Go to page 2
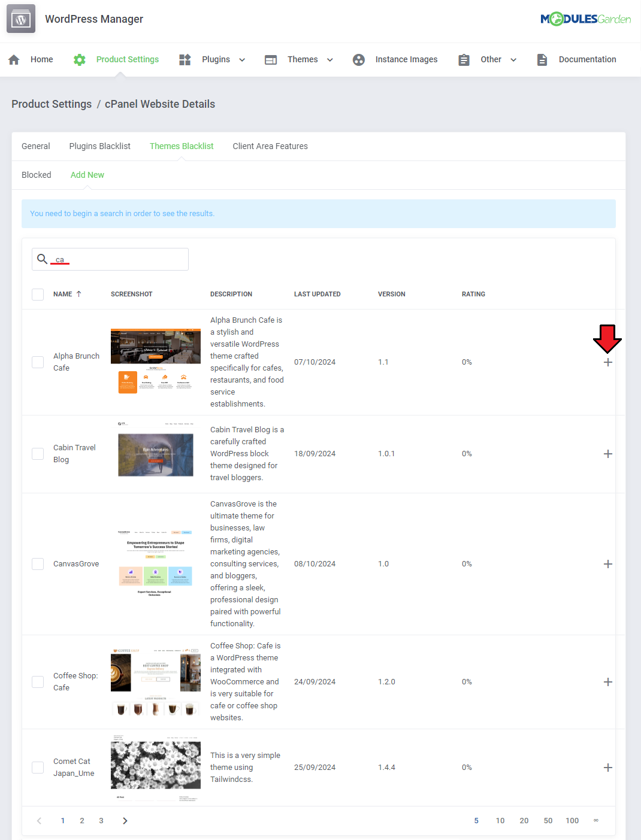The height and width of the screenshot is (840, 641). tap(82, 821)
